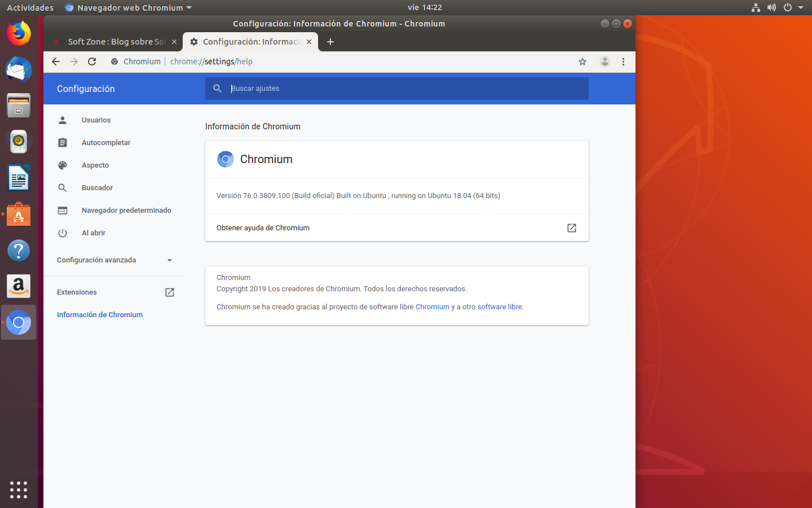812x508 pixels.
Task: Click the Aspecto palette icon
Action: point(63,165)
